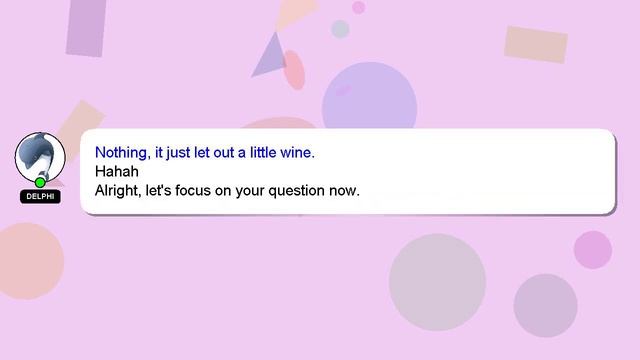Click the tiny pink circle at the top
This screenshot has height=360, width=640.
[358, 7]
